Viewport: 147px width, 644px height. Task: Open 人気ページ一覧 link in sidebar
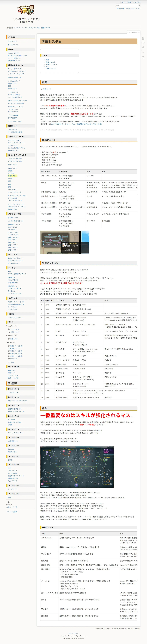pyautogui.click(x=12, y=507)
